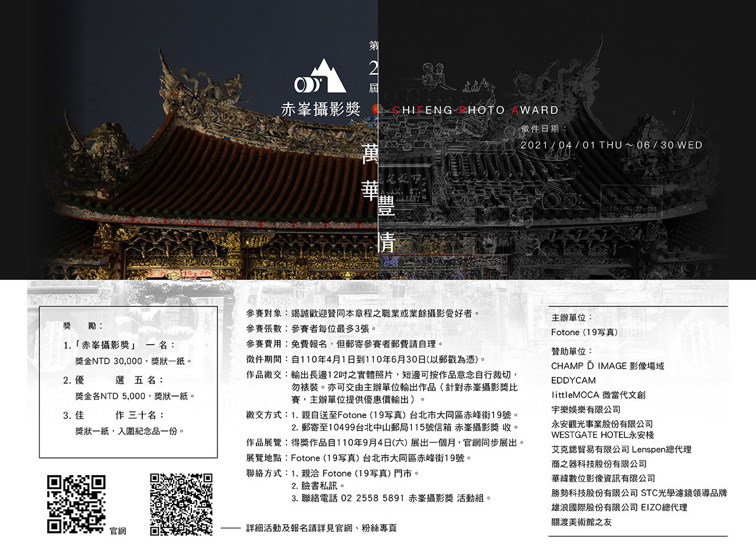
Task: Click the 聯絡方式 line 親洽 Fotone 門市
Action: (x=333, y=473)
